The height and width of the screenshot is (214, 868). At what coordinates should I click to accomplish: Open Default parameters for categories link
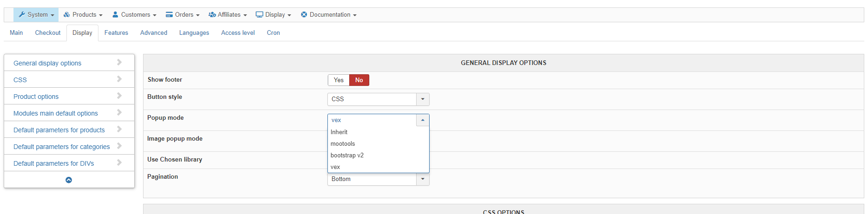coord(62,147)
